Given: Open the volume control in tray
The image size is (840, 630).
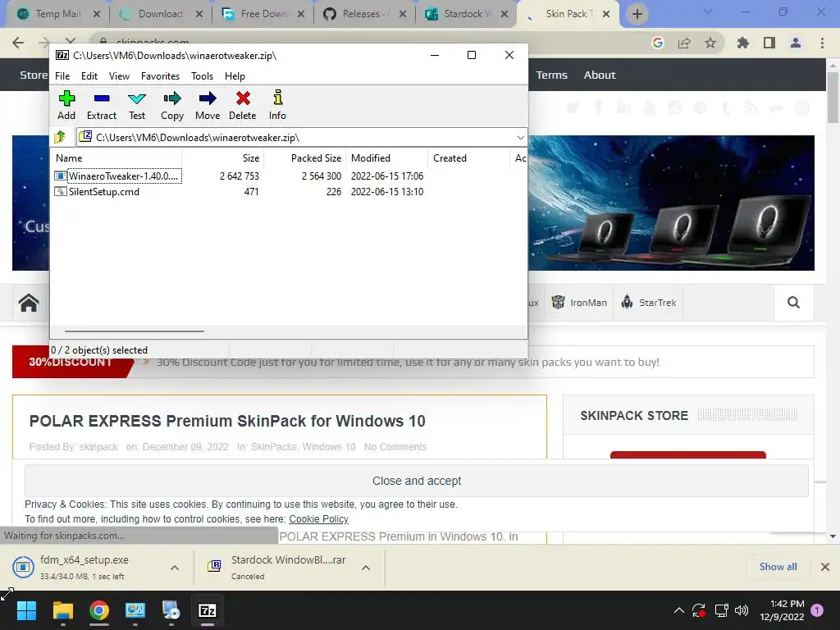Looking at the screenshot, I should pos(742,610).
